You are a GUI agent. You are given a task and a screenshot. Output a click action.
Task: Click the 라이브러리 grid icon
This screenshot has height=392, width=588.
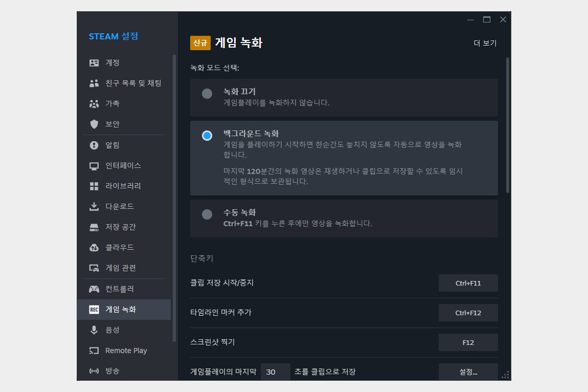coord(94,186)
